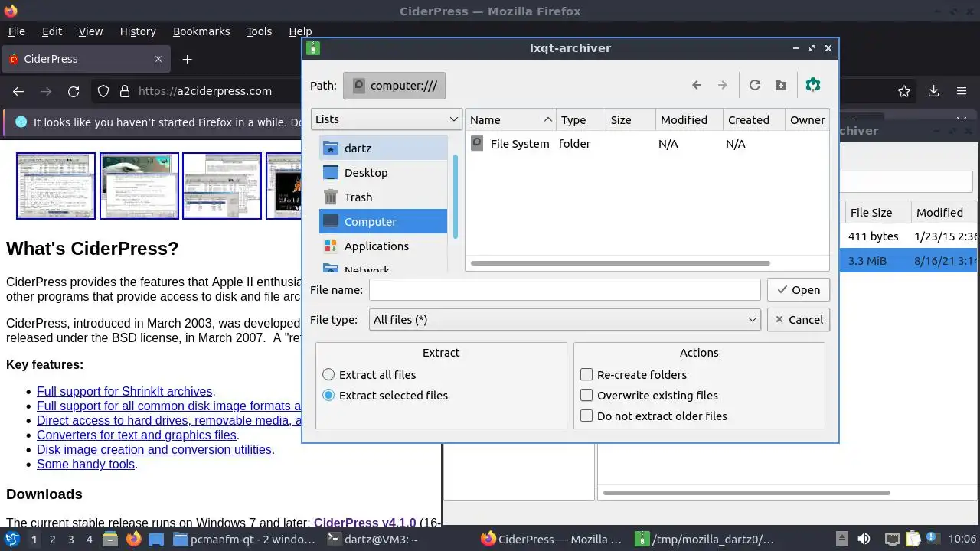Open the volume control in system tray
The width and height of the screenshot is (980, 551).
(x=864, y=540)
